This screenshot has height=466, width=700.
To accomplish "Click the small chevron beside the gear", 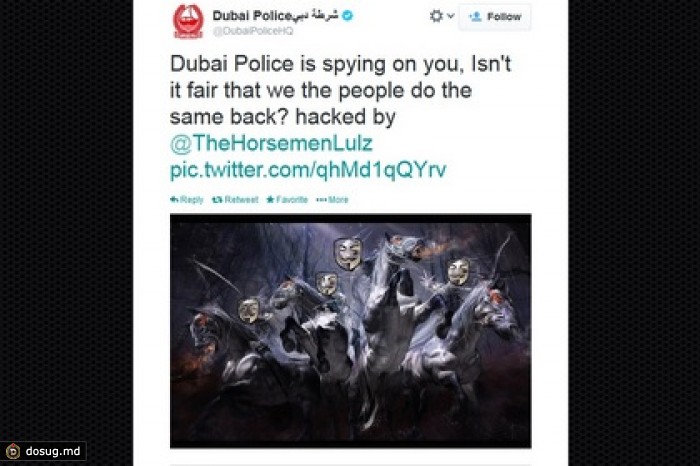I will point(450,16).
